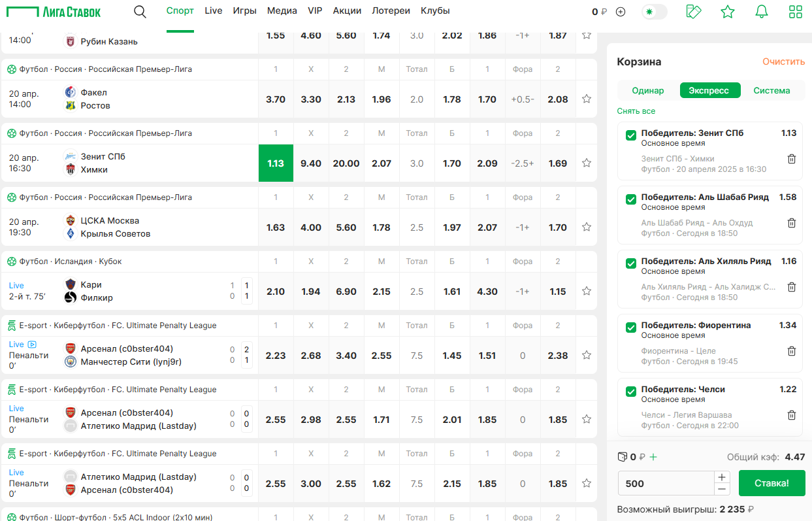The width and height of the screenshot is (812, 521).
Task: Pick 3.70 odds for Факел win
Action: pyautogui.click(x=276, y=99)
